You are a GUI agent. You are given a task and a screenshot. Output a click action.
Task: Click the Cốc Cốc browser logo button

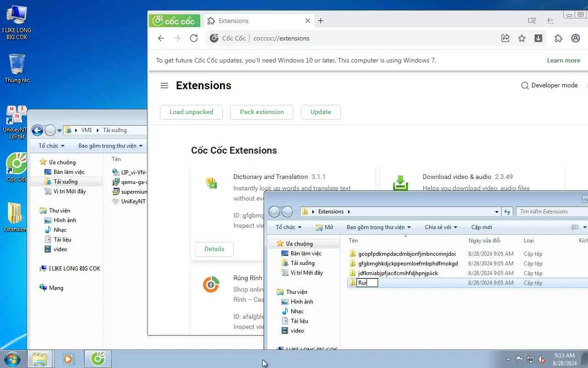tap(175, 21)
